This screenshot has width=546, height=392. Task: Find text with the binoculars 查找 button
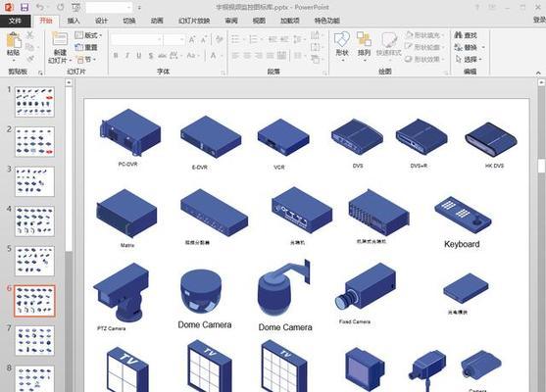point(466,35)
